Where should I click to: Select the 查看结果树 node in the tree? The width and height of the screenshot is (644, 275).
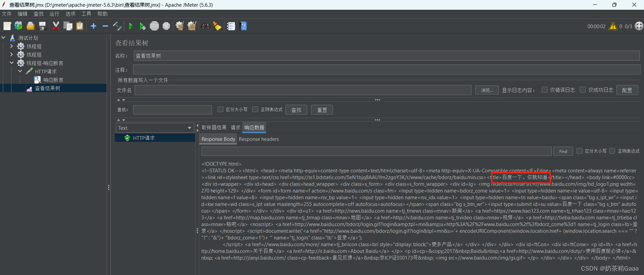click(47, 88)
